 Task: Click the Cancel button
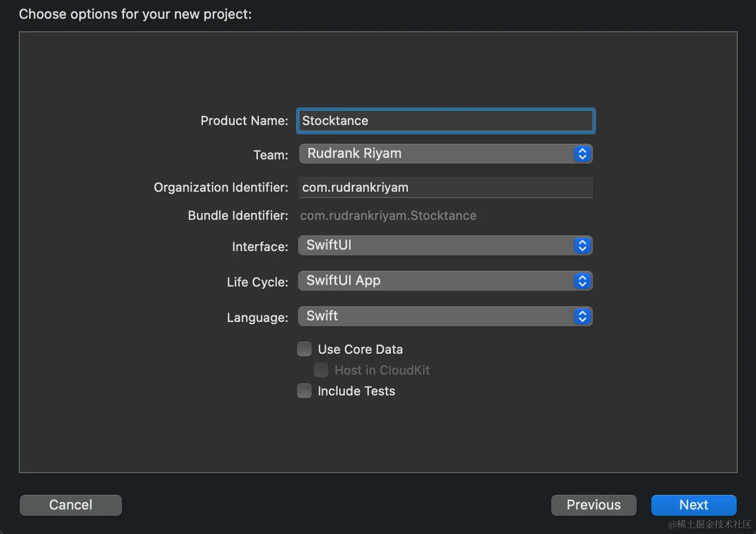pyautogui.click(x=70, y=505)
